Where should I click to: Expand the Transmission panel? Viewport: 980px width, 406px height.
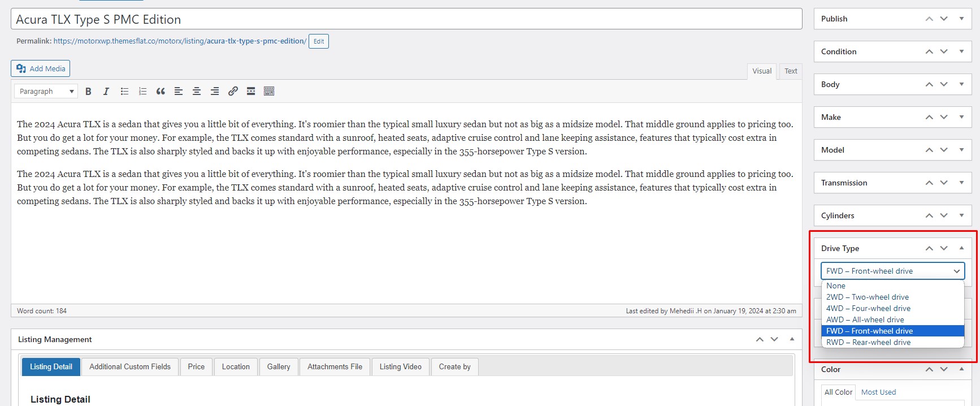pyautogui.click(x=961, y=183)
